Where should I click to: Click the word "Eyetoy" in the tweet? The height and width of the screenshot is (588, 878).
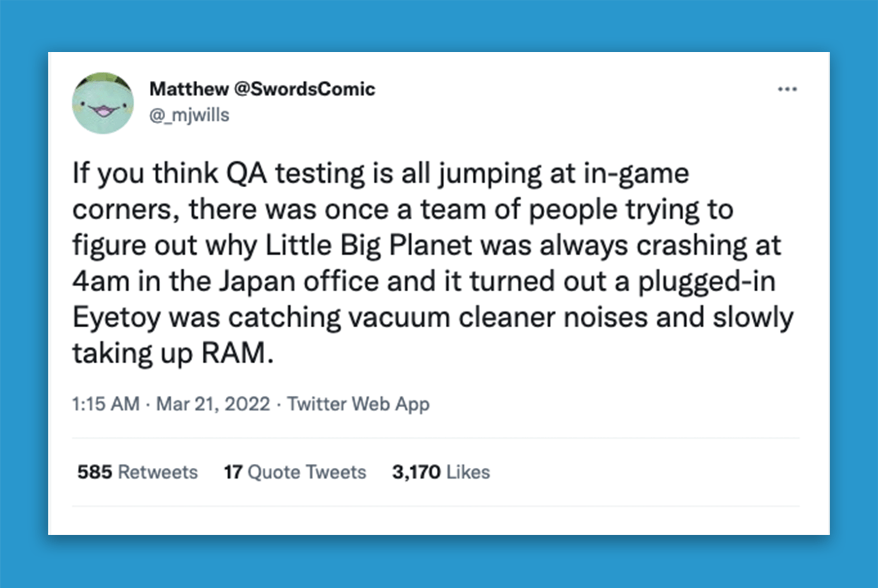point(116,317)
